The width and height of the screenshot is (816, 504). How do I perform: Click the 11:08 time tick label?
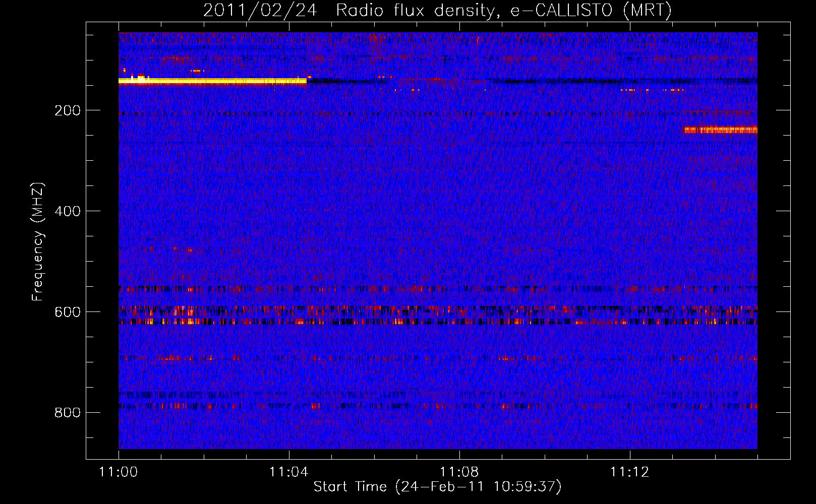[459, 472]
